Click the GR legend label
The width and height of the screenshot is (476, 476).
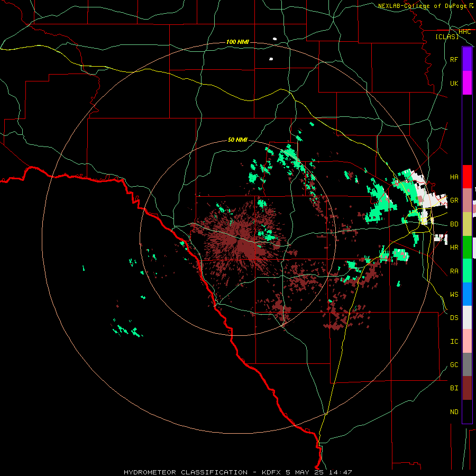(x=454, y=200)
